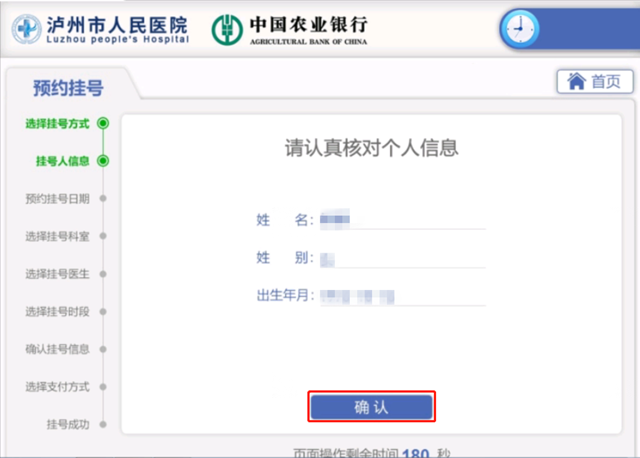640x458 pixels.
Task: Click the 性别 gender field
Action: (x=400, y=258)
